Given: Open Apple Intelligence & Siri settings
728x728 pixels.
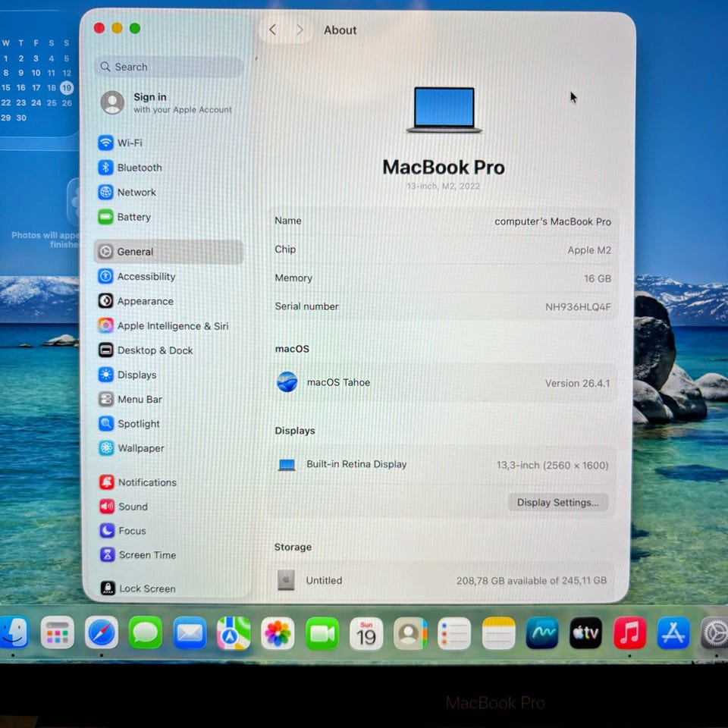Looking at the screenshot, I should point(168,326).
